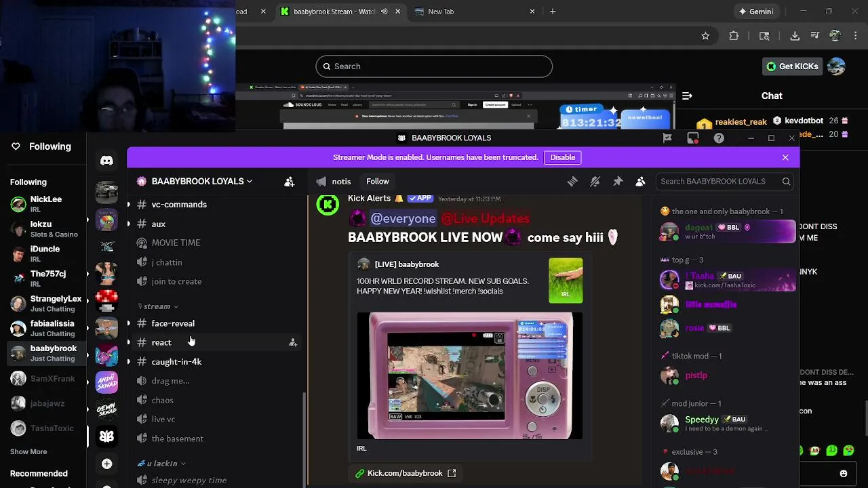Click Add a Server plus icon
Image resolution: width=868 pixels, height=488 pixels.
tap(106, 464)
